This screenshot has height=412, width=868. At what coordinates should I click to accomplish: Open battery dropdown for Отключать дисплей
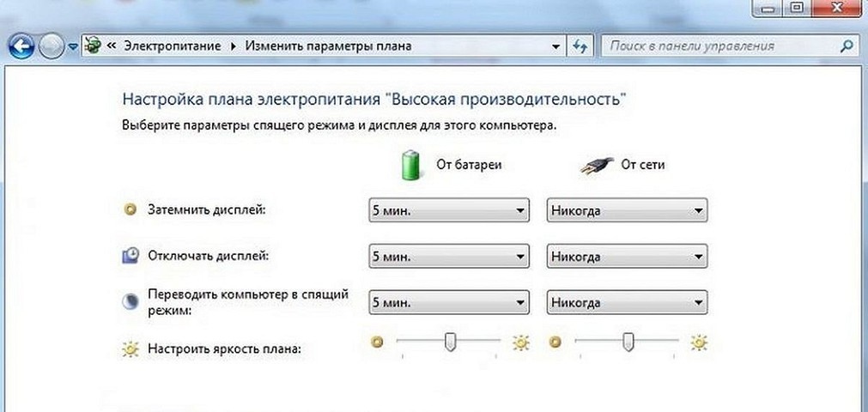(449, 257)
